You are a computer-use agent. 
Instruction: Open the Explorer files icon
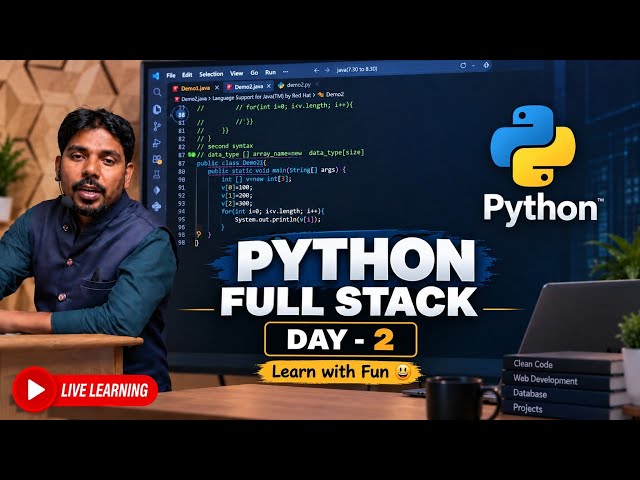(x=157, y=109)
